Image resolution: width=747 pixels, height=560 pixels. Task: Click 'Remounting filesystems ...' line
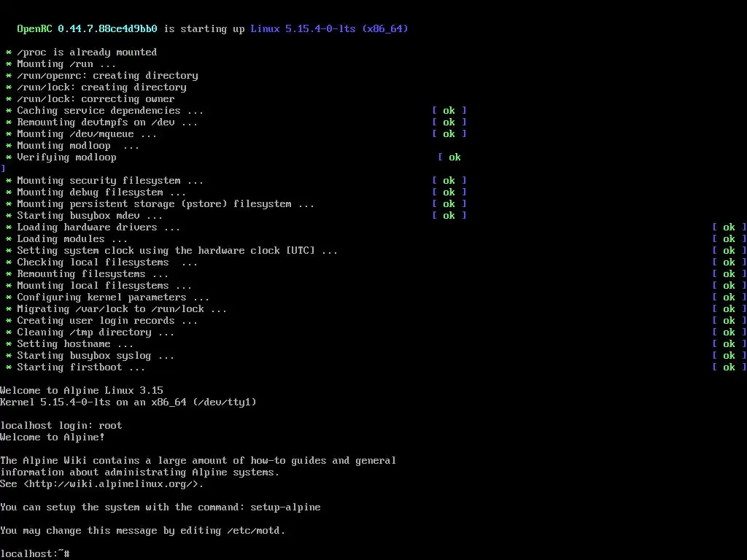[x=93, y=274]
